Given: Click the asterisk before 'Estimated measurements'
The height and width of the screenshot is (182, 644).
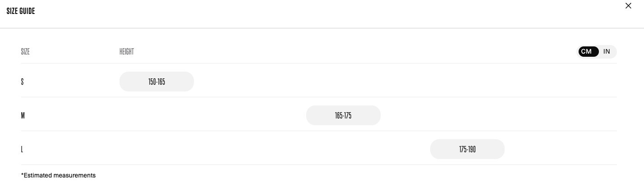Looking at the screenshot, I should point(22,175).
